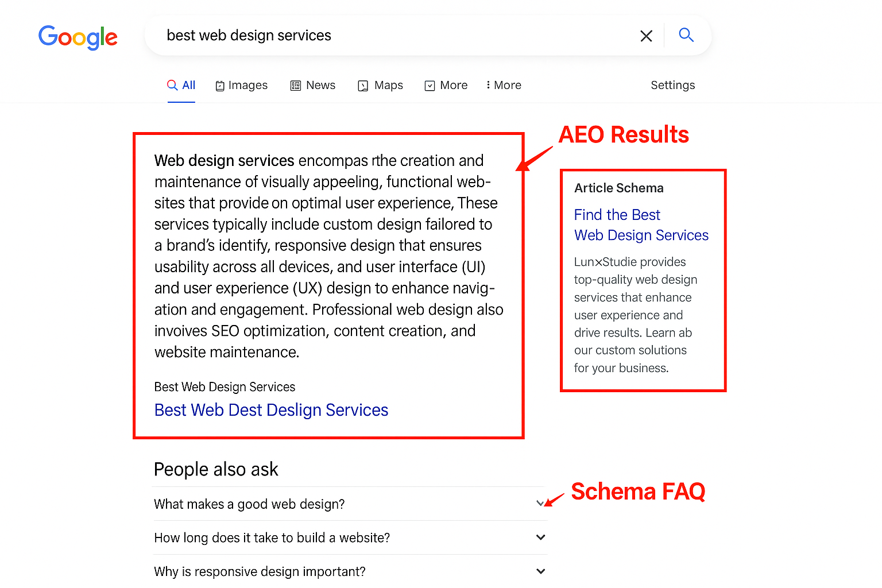882x588 pixels.
Task: Open the "Best Web Dest Deslign Services" link
Action: click(x=271, y=410)
